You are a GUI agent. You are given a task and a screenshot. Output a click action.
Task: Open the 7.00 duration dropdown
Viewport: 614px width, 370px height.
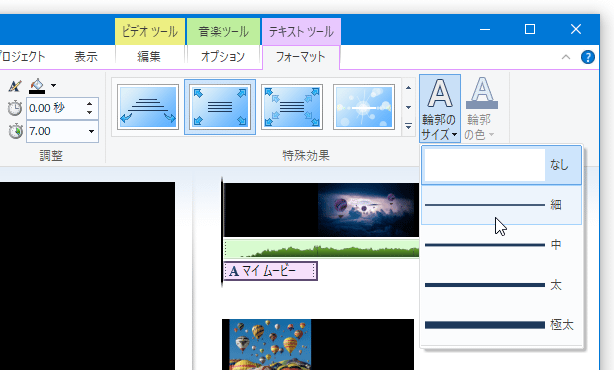[x=91, y=132]
